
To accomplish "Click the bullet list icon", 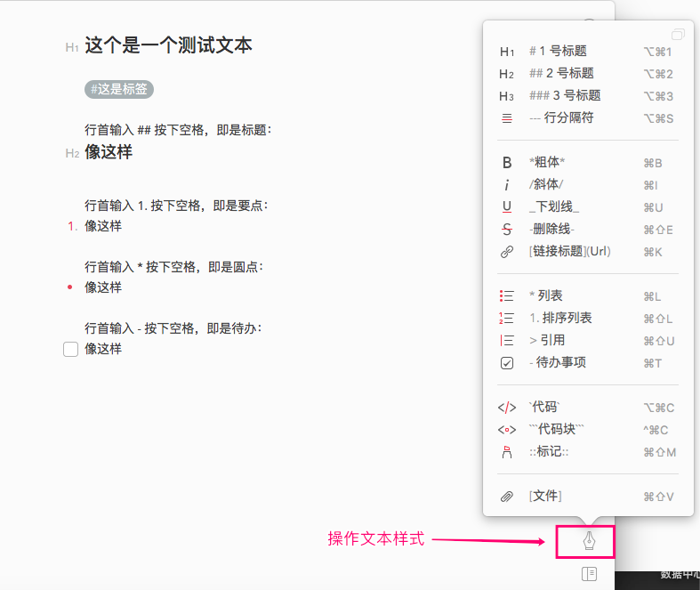I will point(507,296).
